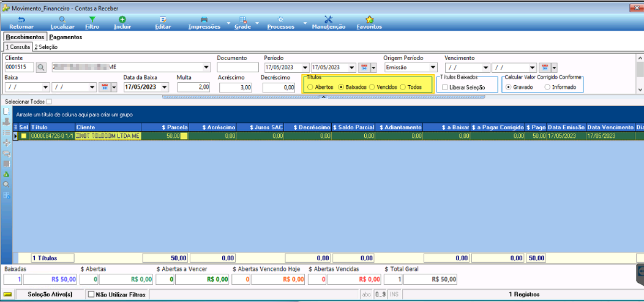Select the Todos titles radio
The width and height of the screenshot is (644, 302).
(403, 87)
